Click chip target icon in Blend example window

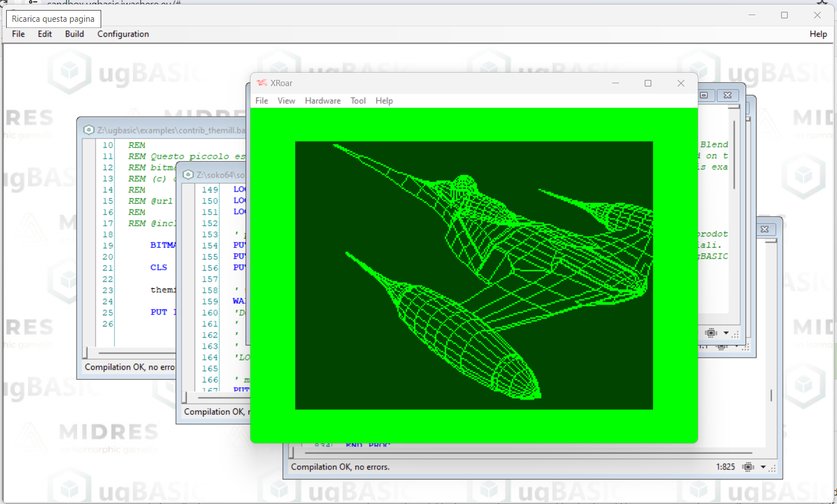coord(711,333)
